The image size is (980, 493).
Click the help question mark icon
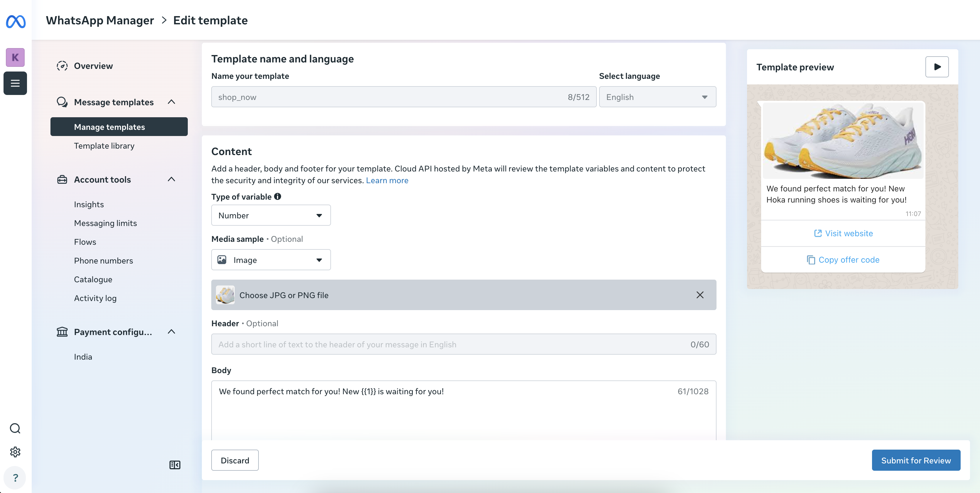pos(15,477)
